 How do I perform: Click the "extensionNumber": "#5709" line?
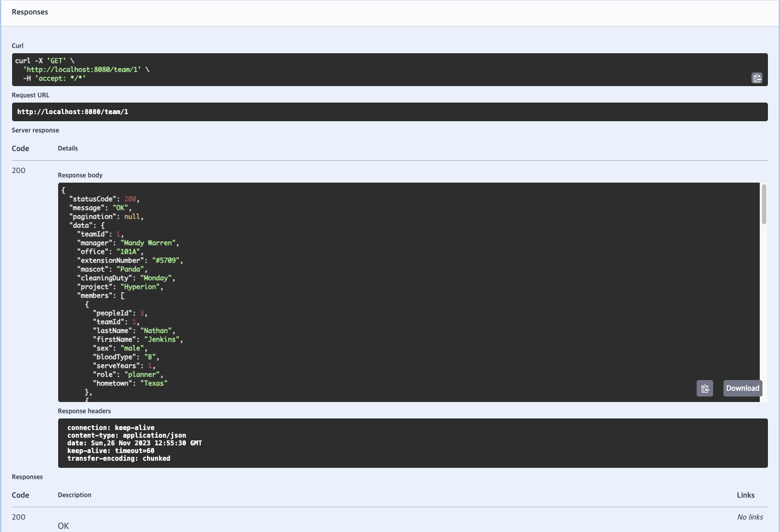[130, 261]
